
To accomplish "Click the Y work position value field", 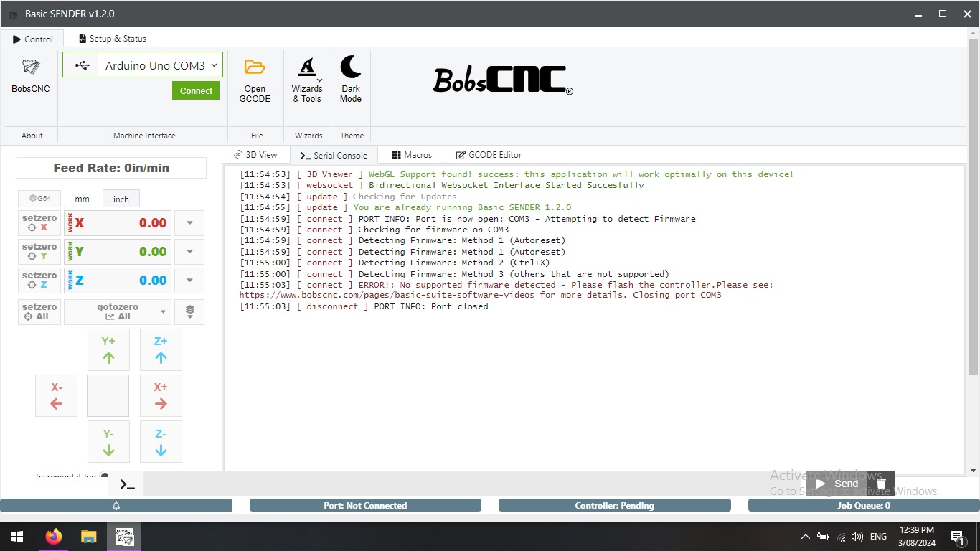I will pyautogui.click(x=118, y=251).
